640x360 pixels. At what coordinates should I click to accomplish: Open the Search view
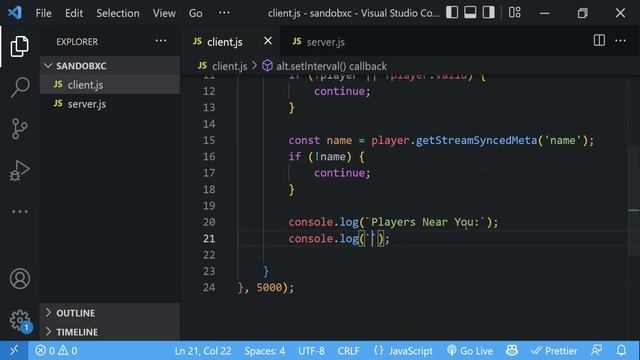[x=20, y=87]
